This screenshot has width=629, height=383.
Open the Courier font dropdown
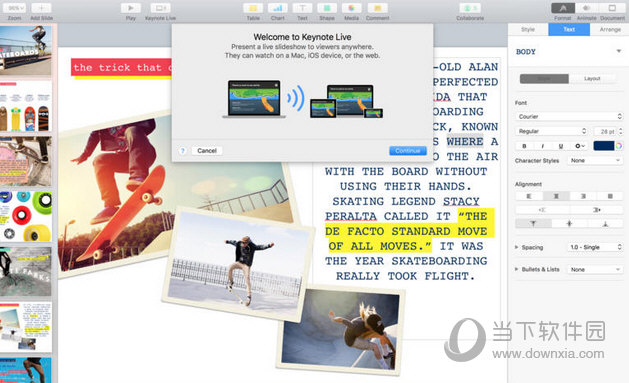click(569, 116)
